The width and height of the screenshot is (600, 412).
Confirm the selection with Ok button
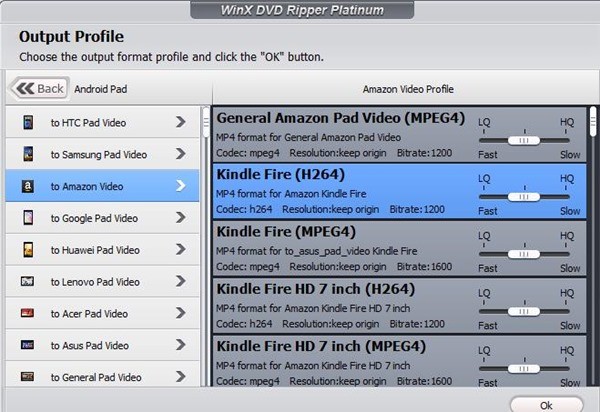coord(546,405)
